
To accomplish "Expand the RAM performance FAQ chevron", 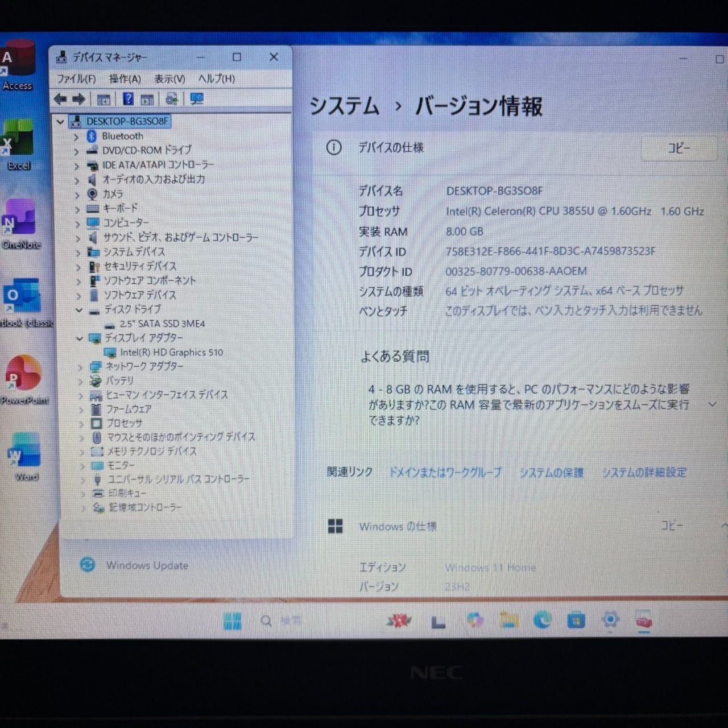I will pos(712,405).
